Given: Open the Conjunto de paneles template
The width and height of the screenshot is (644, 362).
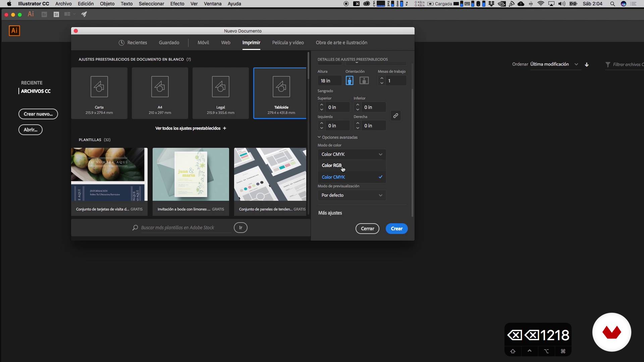Looking at the screenshot, I should 270,182.
